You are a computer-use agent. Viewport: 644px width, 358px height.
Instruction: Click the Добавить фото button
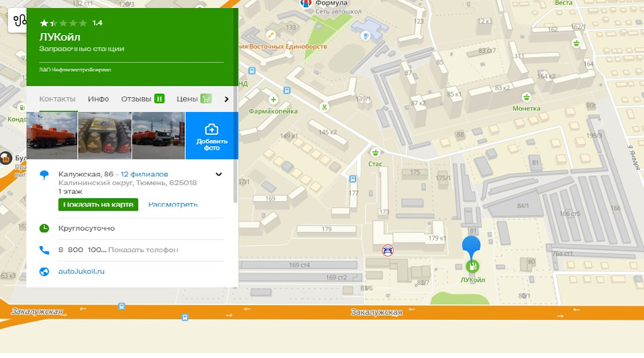(211, 135)
